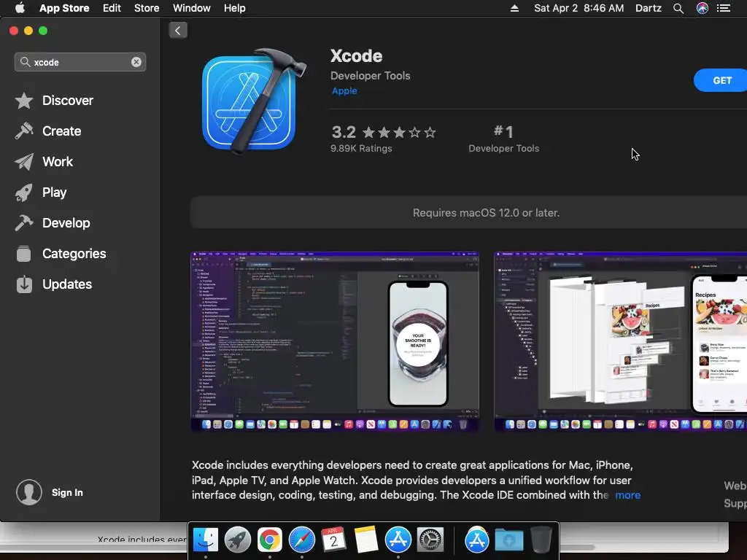Open the first Xcode smoothie screenshot
This screenshot has width=747, height=560.
[x=335, y=341]
